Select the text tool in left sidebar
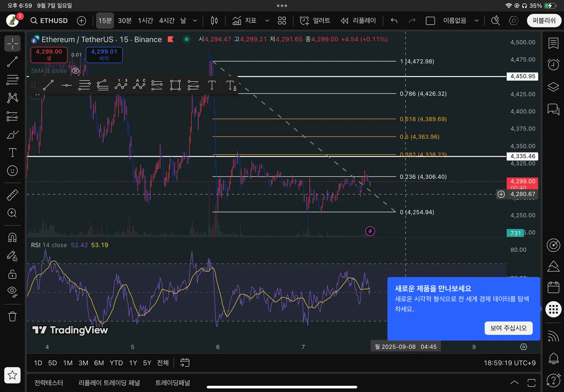Image resolution: width=564 pixels, height=392 pixels. pyautogui.click(x=12, y=152)
